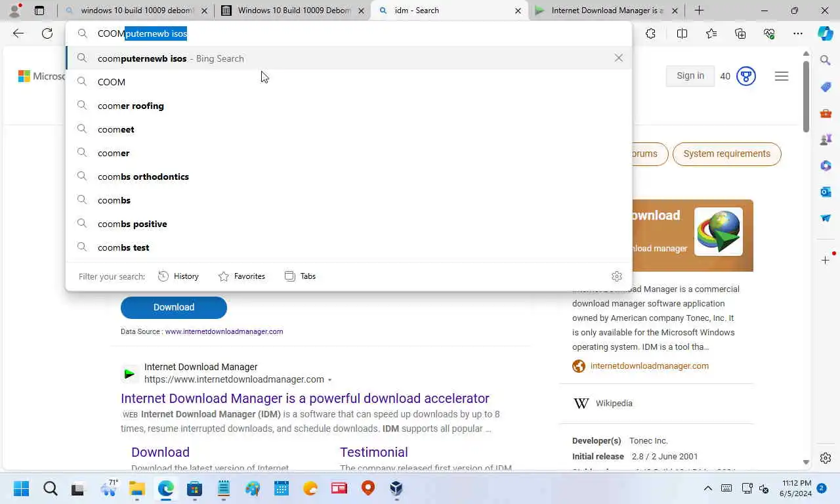
Task: Select the coomer roofing suggestion
Action: pyautogui.click(x=348, y=106)
